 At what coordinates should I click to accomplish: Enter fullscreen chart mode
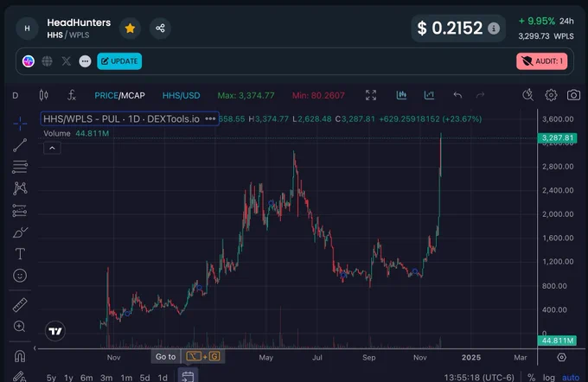[x=371, y=95]
